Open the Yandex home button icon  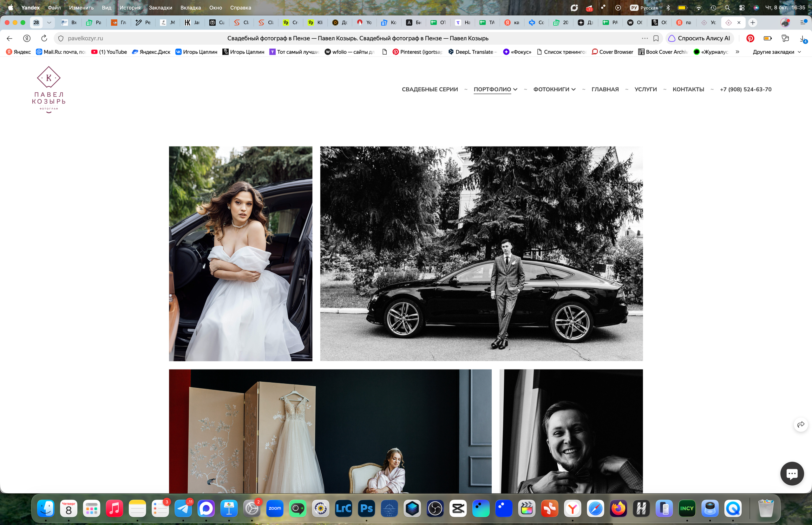(x=27, y=38)
